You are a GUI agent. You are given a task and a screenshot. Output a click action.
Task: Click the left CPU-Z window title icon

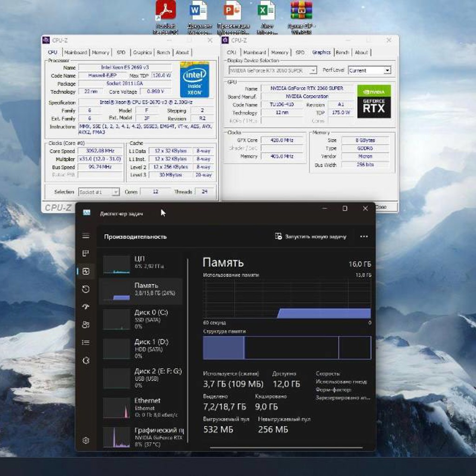tap(46, 40)
